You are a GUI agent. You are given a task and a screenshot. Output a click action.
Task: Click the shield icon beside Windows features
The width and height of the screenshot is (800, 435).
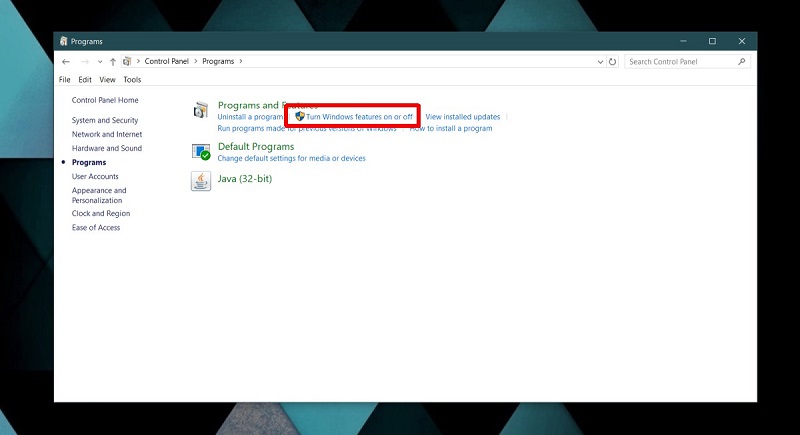[300, 116]
